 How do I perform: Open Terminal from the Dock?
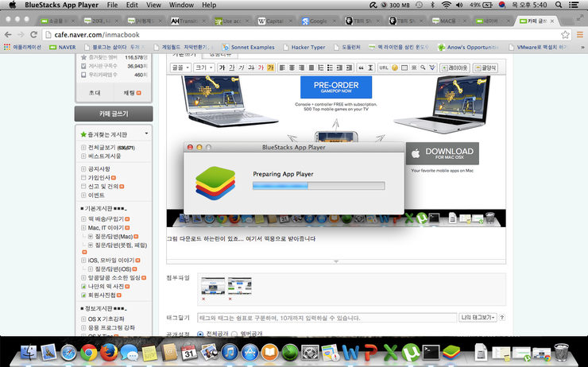(x=431, y=353)
